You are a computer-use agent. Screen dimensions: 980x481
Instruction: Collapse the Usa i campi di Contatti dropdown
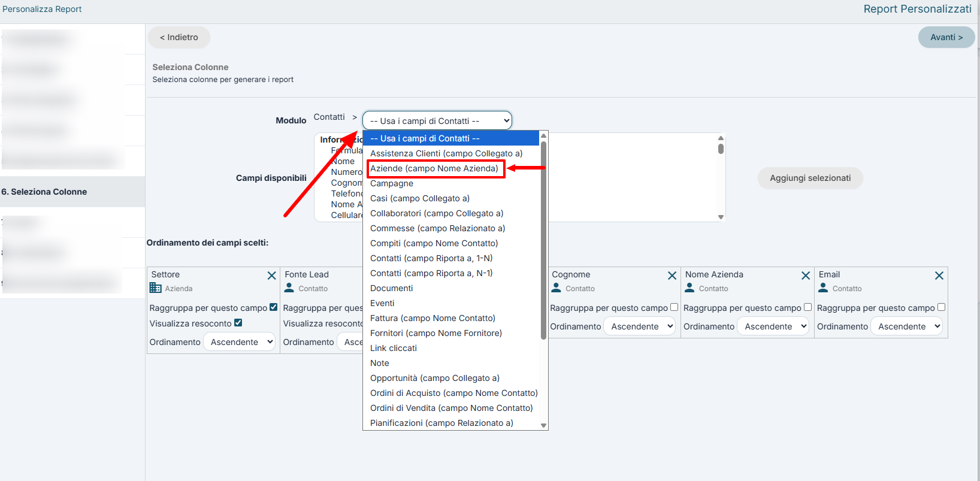437,120
